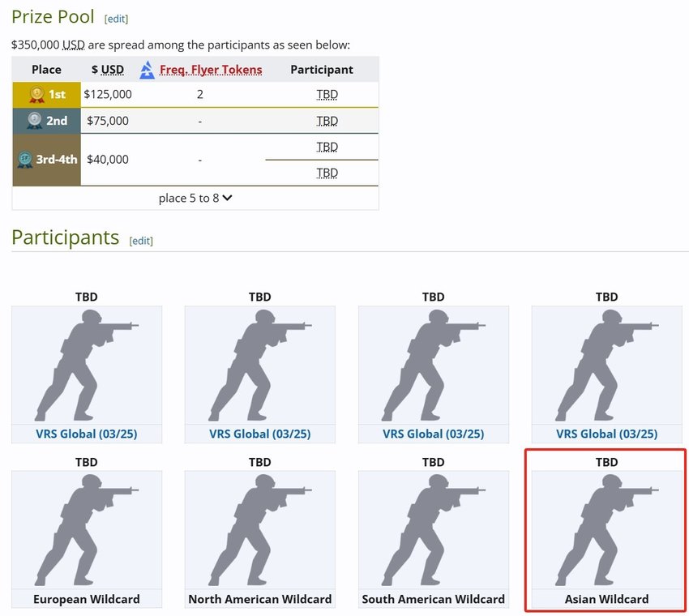Open the Participants section edit link
This screenshot has width=689, height=616.
pyautogui.click(x=141, y=241)
